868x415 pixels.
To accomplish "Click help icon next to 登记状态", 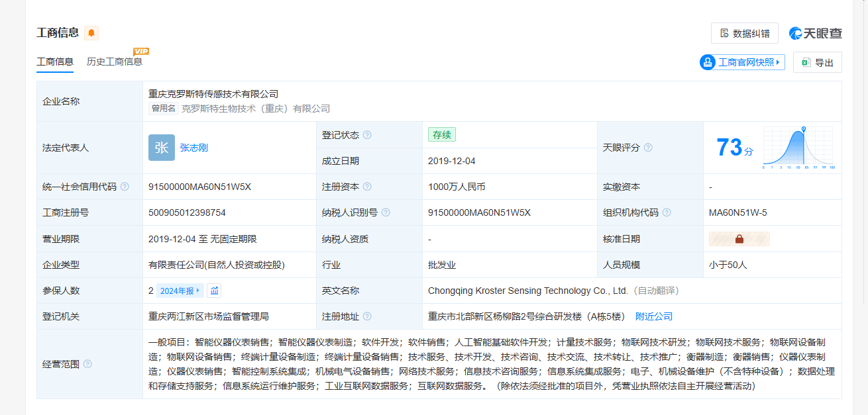I will (x=367, y=135).
